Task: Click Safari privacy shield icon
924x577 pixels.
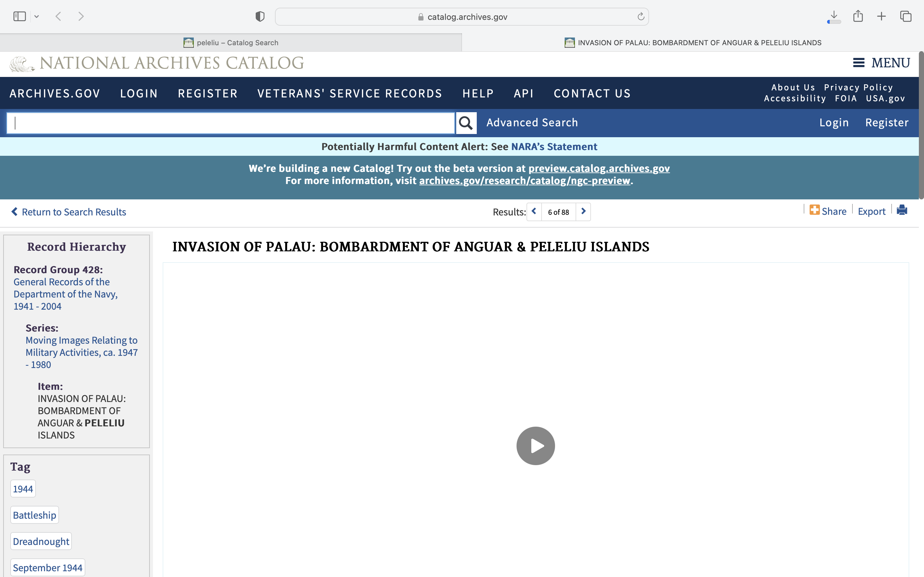Action: [260, 16]
